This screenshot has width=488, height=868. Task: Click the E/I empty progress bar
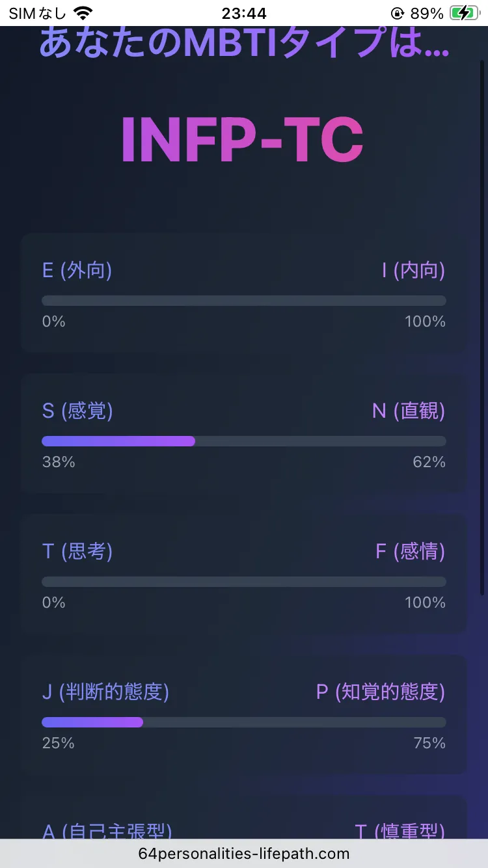pyautogui.click(x=244, y=301)
